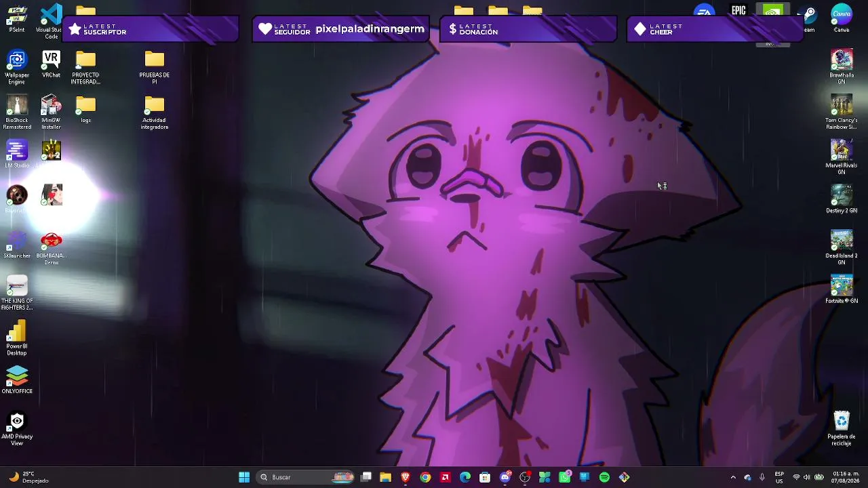
Task: Select the PROYECTO INTEGRAD... folder
Action: [85, 67]
